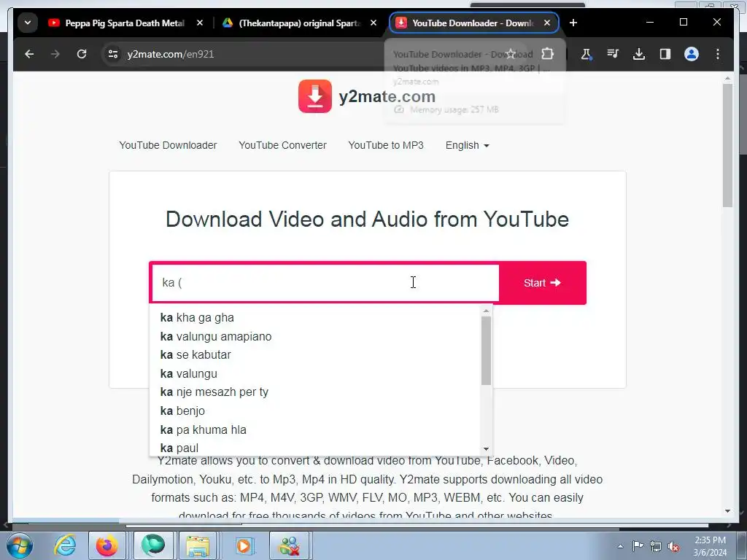
Task: Select the plain 'ka valungu' suggestion
Action: (314, 373)
